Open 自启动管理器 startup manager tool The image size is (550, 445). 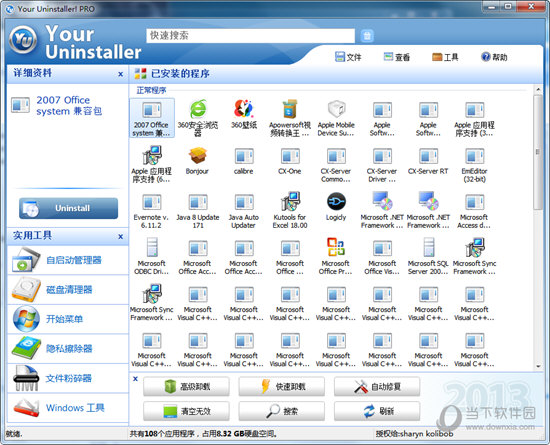click(68, 260)
